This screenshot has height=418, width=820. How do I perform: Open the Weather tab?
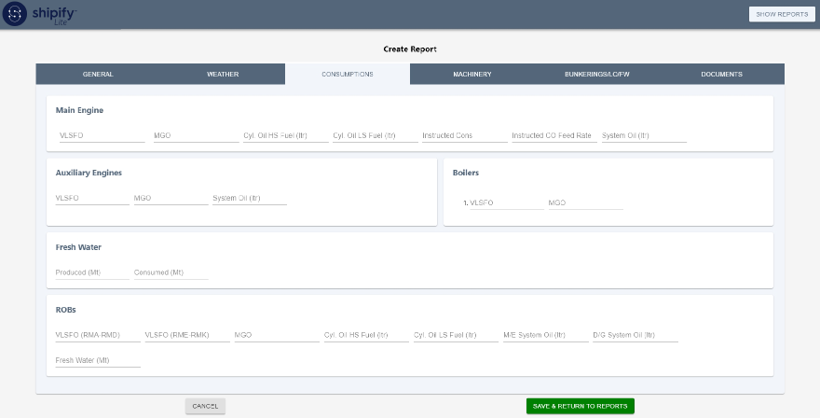pos(222,74)
